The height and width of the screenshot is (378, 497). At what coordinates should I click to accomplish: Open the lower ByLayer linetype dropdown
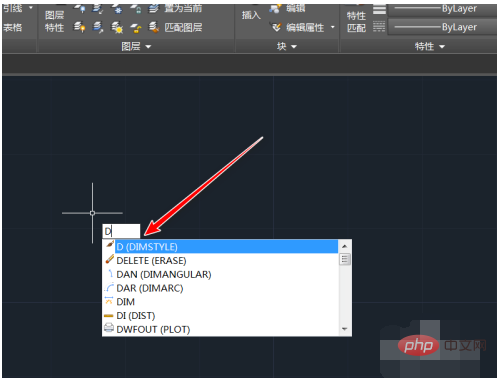click(x=443, y=27)
